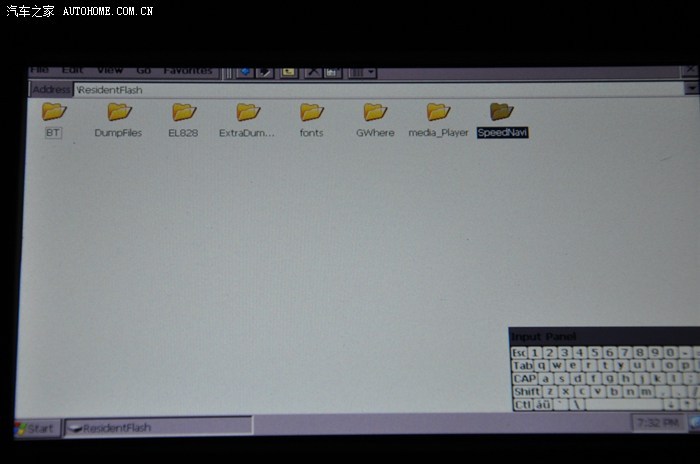This screenshot has width=700, height=464.
Task: Toggle Shift on the Input Panel
Action: click(527, 392)
